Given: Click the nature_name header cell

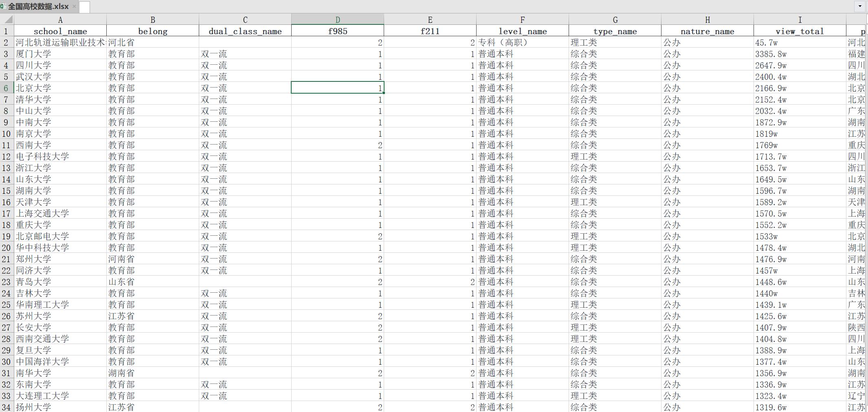Looking at the screenshot, I should (x=708, y=31).
